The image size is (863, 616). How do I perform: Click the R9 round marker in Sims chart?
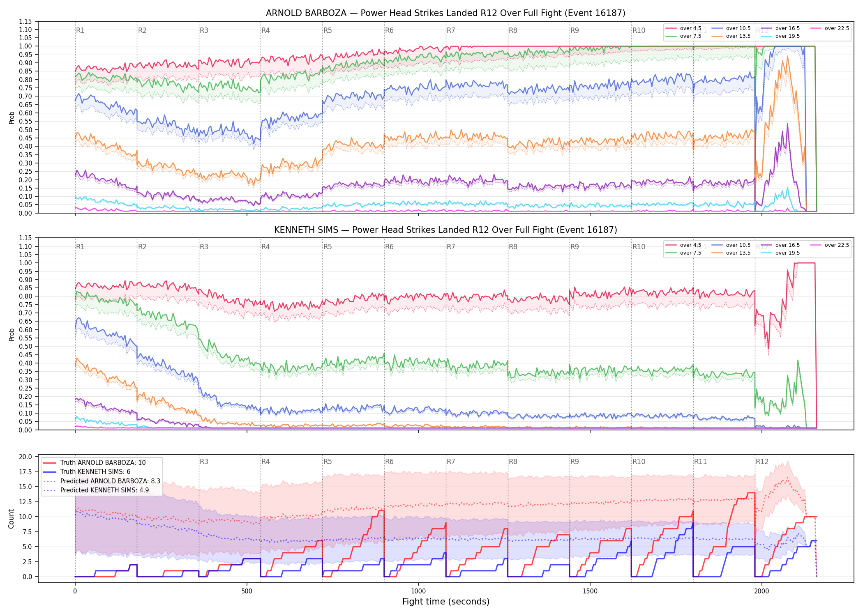coord(575,247)
